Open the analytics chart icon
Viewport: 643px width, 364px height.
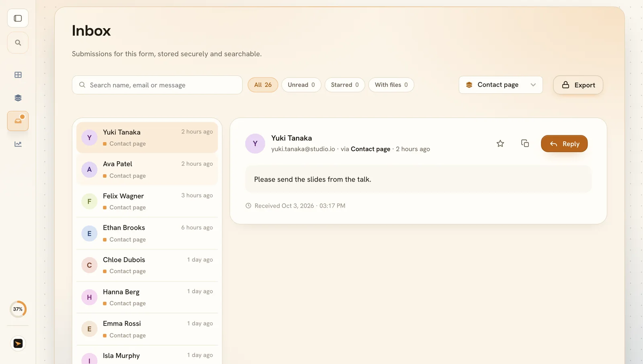pyautogui.click(x=18, y=144)
